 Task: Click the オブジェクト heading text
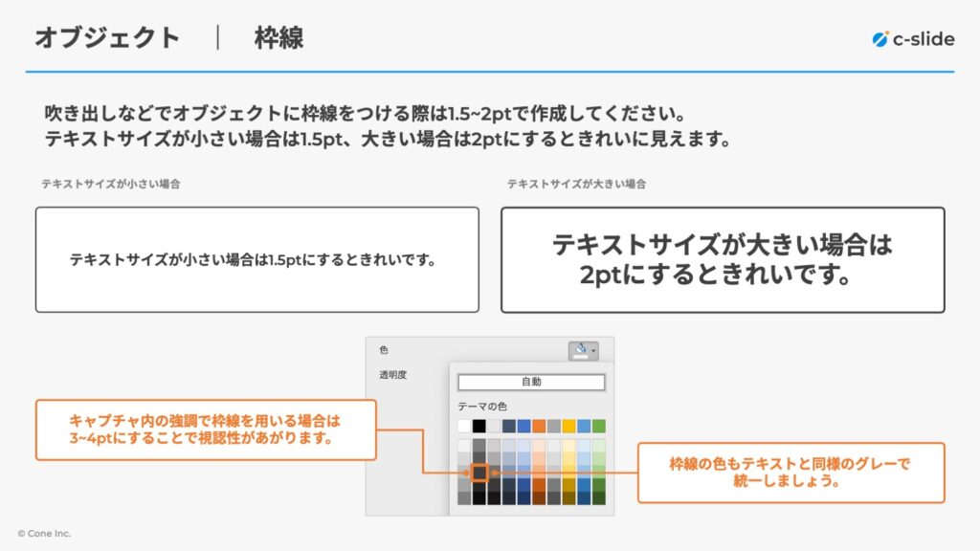click(107, 37)
